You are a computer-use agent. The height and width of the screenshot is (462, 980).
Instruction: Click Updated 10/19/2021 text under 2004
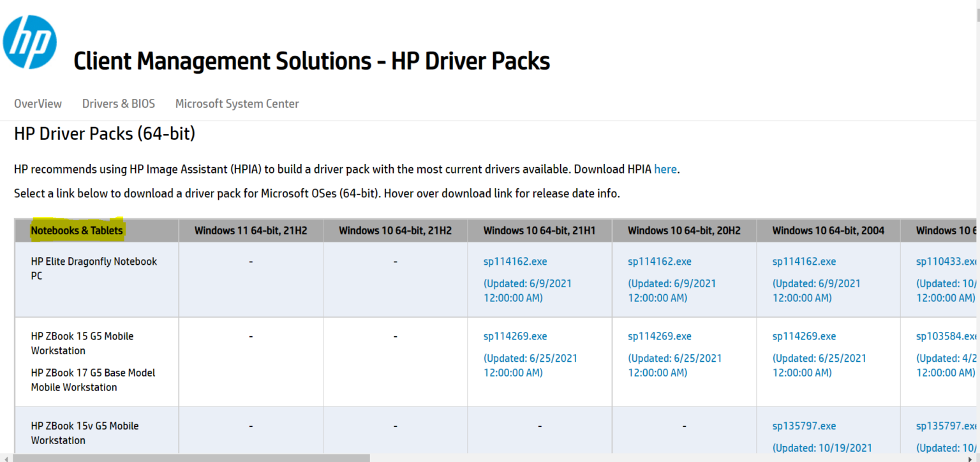pyautogui.click(x=822, y=448)
